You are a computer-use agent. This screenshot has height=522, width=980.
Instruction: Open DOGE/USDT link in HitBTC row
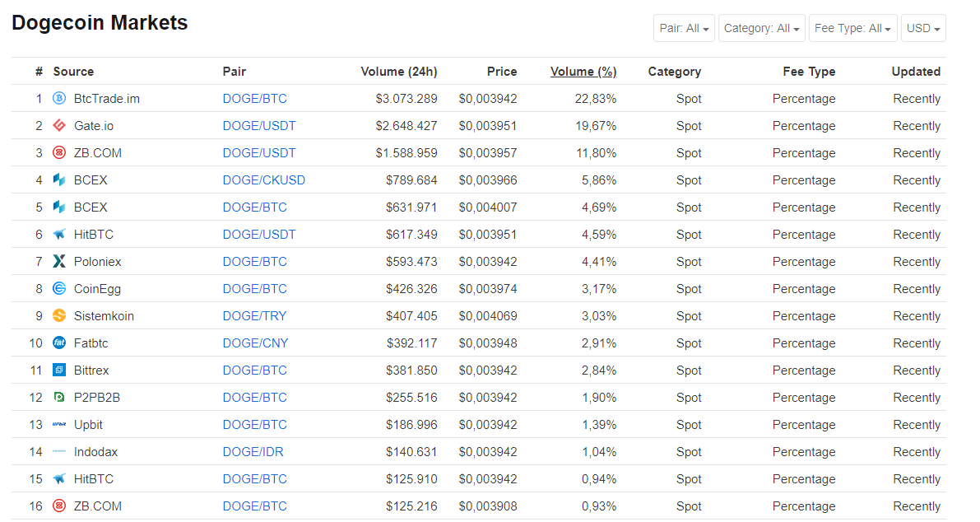(x=258, y=235)
